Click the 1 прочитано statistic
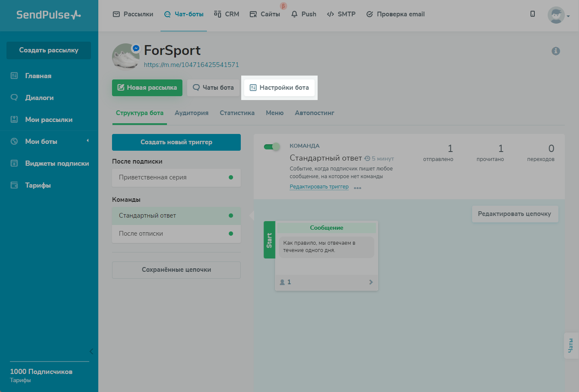The width and height of the screenshot is (579, 392). tap(490, 153)
